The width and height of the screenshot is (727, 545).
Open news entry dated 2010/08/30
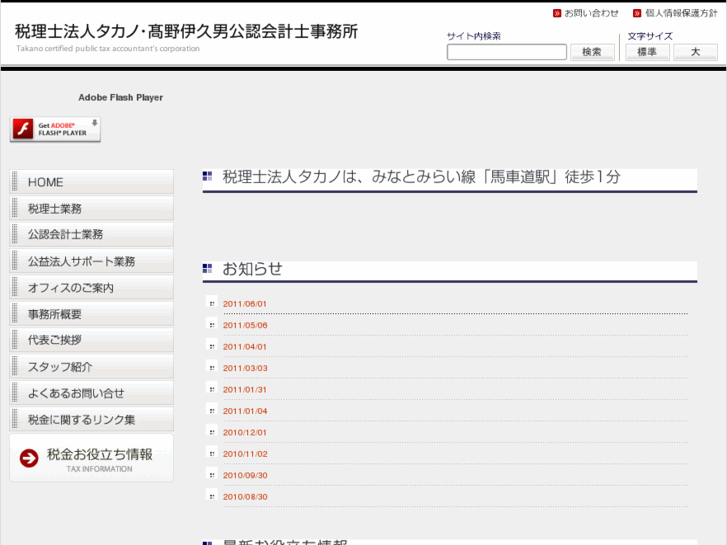point(245,497)
